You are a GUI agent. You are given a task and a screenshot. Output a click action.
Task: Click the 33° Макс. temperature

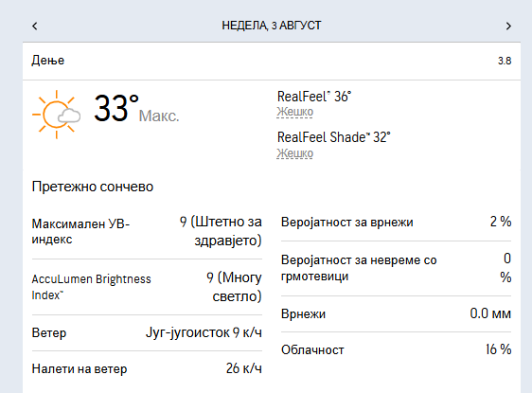[136, 109]
